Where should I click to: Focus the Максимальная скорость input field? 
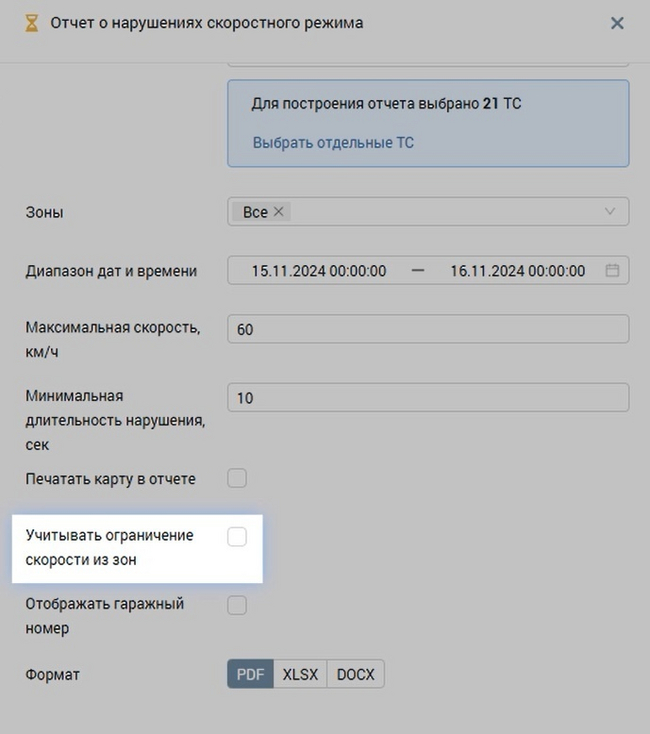tap(428, 329)
